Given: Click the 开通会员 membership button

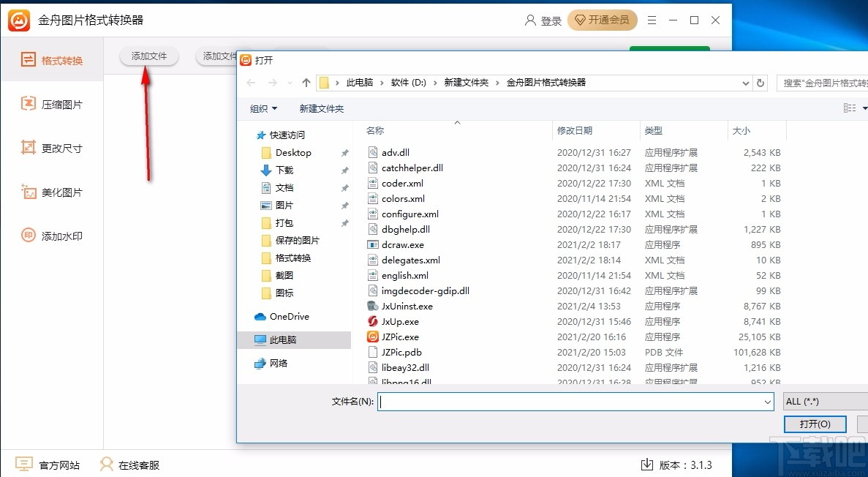Looking at the screenshot, I should 602,20.
